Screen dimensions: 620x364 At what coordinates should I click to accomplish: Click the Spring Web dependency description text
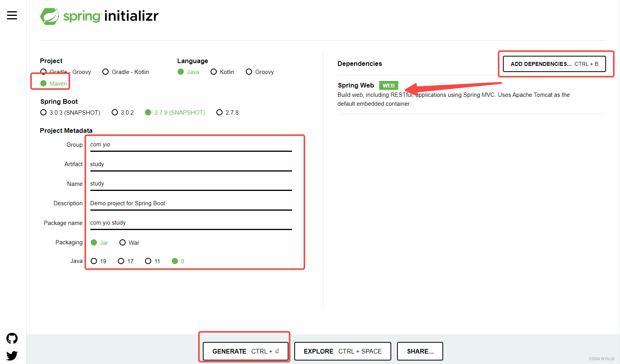pos(454,100)
